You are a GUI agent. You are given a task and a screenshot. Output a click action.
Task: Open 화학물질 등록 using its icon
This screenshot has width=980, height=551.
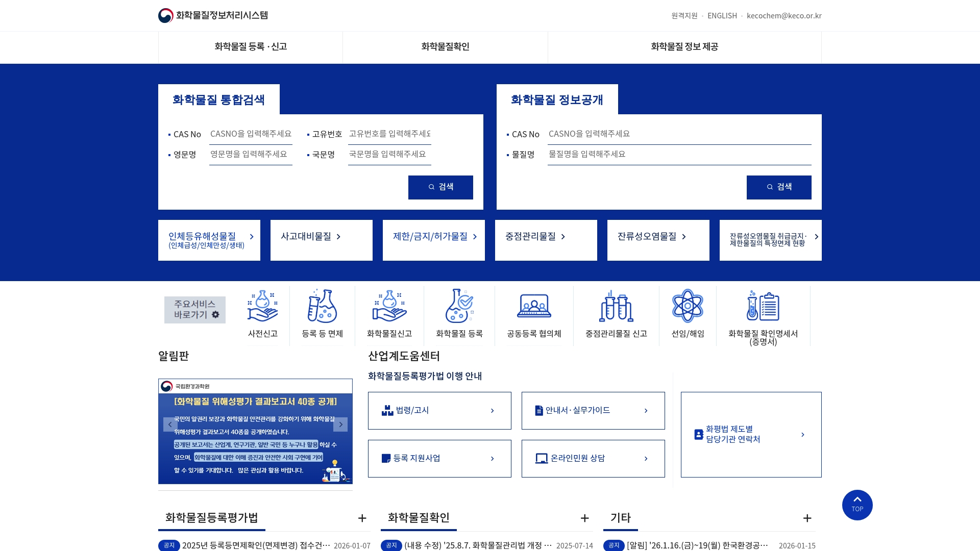(x=458, y=306)
